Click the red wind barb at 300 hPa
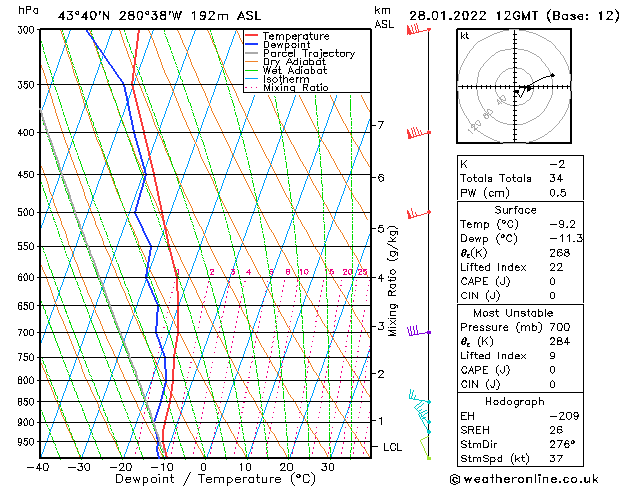 coord(418,30)
